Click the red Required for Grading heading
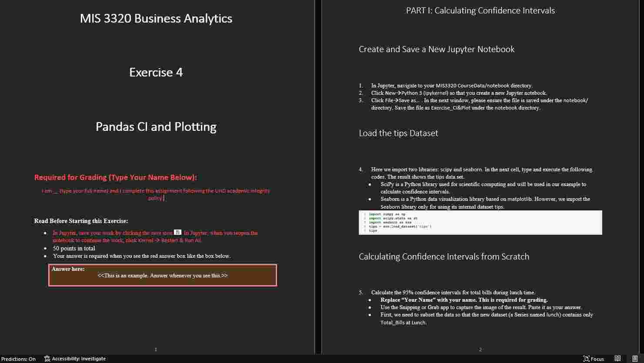Viewport: 644px width, 363px height. pyautogui.click(x=115, y=177)
